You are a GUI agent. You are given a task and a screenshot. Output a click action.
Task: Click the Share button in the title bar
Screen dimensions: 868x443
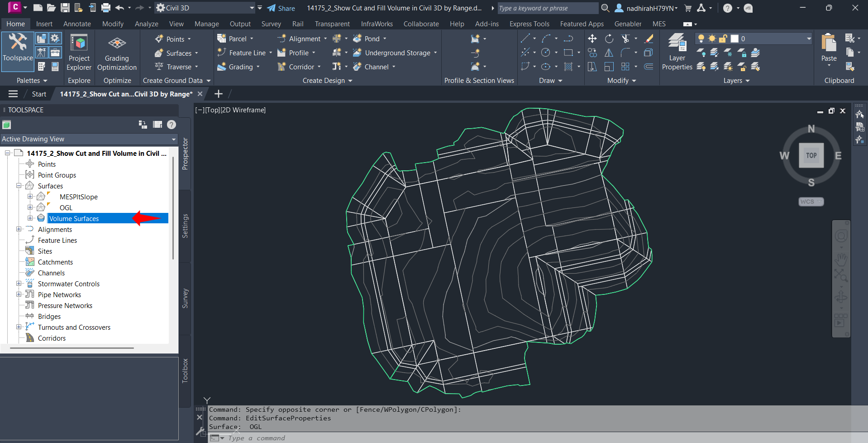(281, 8)
